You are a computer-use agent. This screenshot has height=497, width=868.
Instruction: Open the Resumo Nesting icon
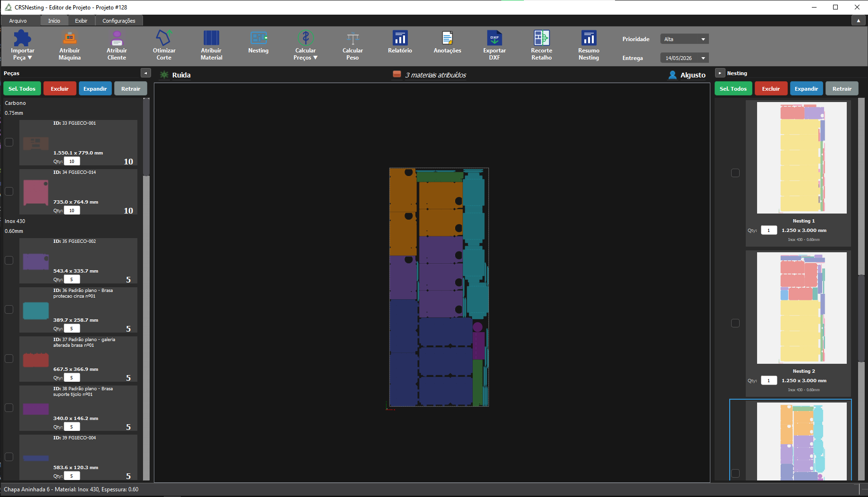(589, 45)
